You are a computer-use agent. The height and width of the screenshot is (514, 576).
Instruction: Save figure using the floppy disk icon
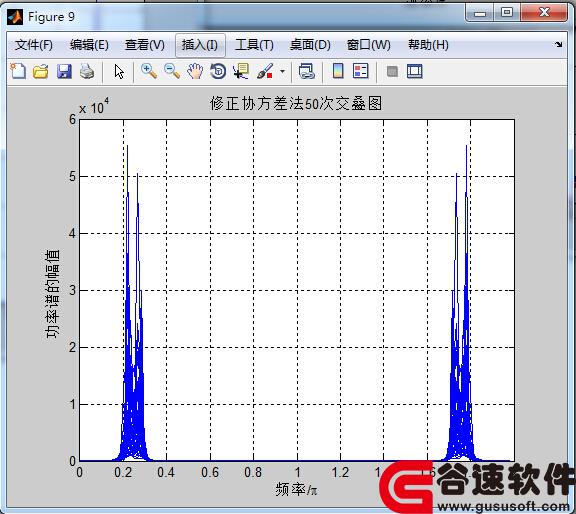[x=64, y=71]
